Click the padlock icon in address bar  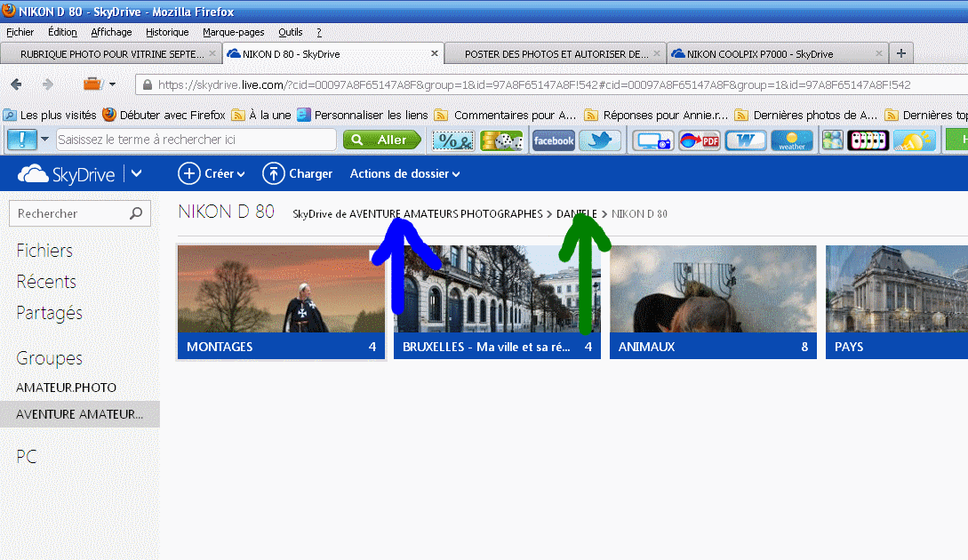click(x=147, y=84)
